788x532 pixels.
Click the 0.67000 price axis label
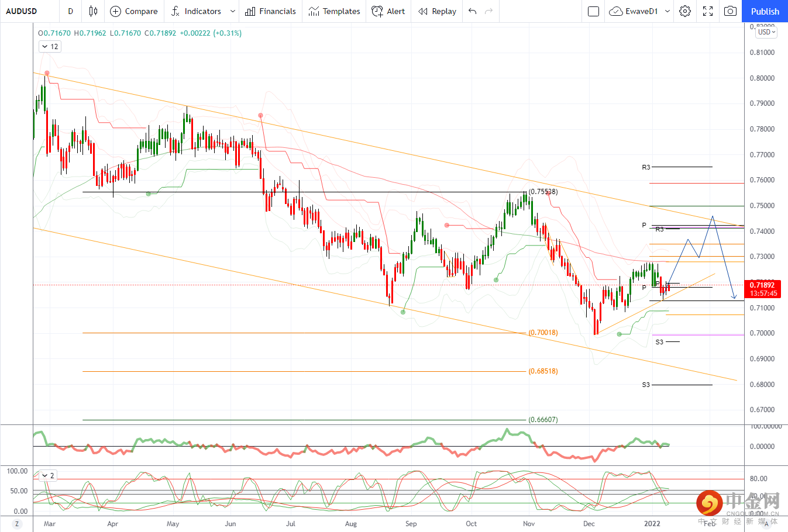[x=762, y=410]
